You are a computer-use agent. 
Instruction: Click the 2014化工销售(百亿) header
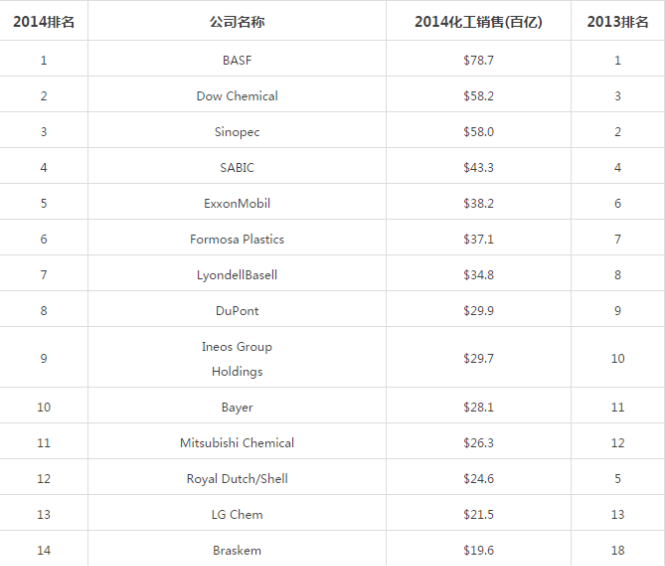pyautogui.click(x=478, y=22)
